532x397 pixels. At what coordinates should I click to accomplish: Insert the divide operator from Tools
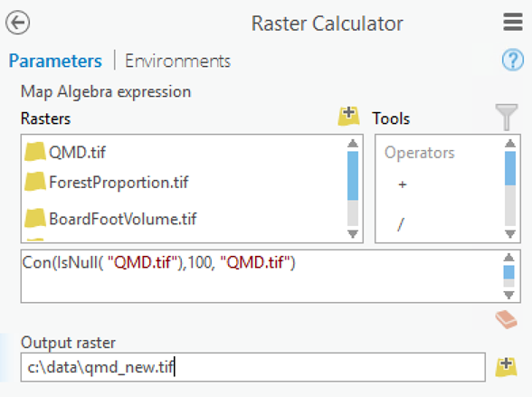click(401, 224)
